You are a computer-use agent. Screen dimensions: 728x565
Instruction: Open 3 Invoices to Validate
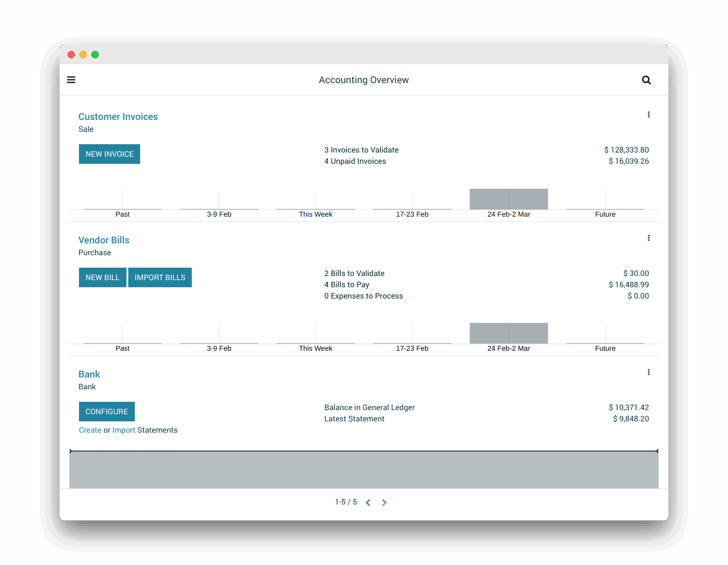point(362,150)
